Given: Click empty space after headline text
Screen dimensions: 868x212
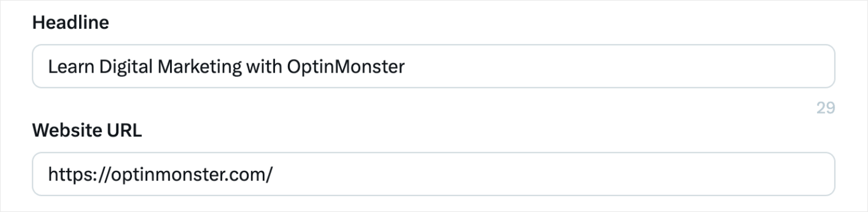Looking at the screenshot, I should (616, 67).
